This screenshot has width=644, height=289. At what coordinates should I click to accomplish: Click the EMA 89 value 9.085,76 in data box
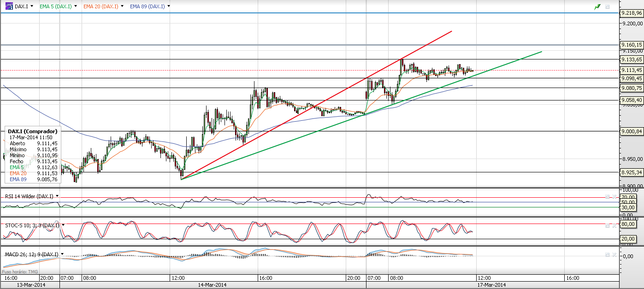47,179
